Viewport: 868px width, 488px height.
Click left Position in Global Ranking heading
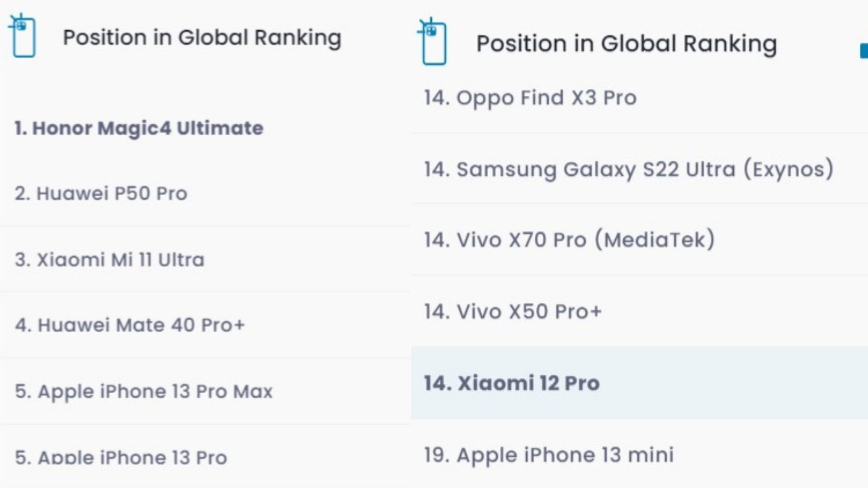point(202,38)
